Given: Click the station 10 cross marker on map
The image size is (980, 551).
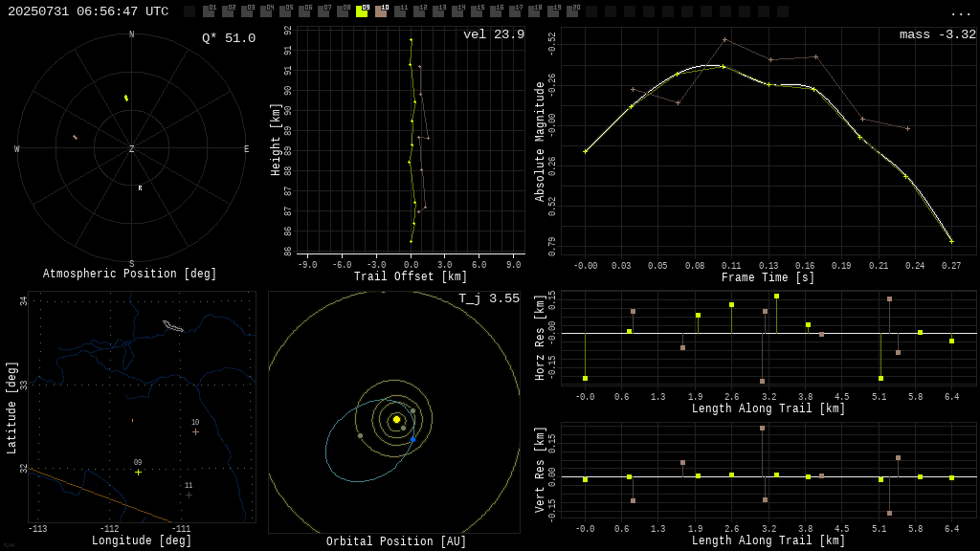Looking at the screenshot, I should point(195,431).
